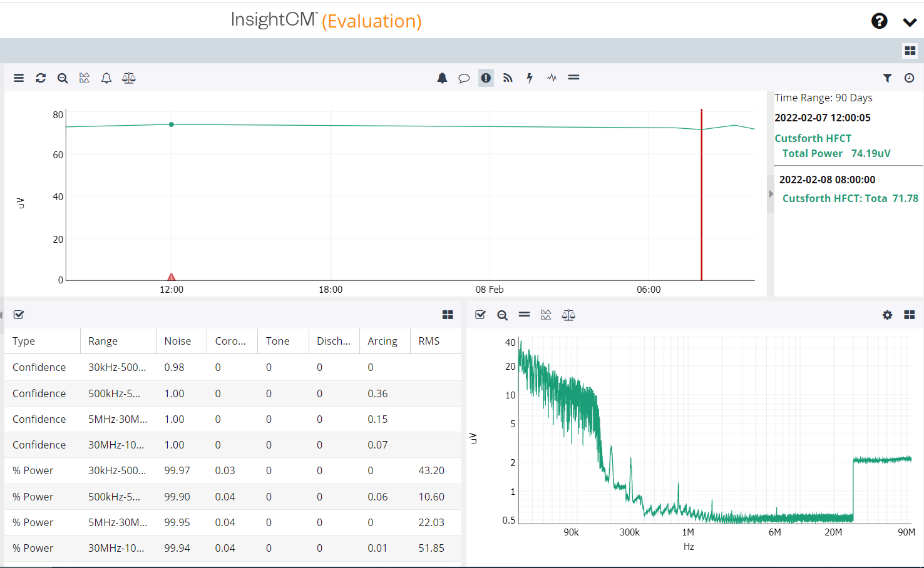Click the RSS feed style icon
This screenshot has width=924, height=568.
pyautogui.click(x=508, y=78)
